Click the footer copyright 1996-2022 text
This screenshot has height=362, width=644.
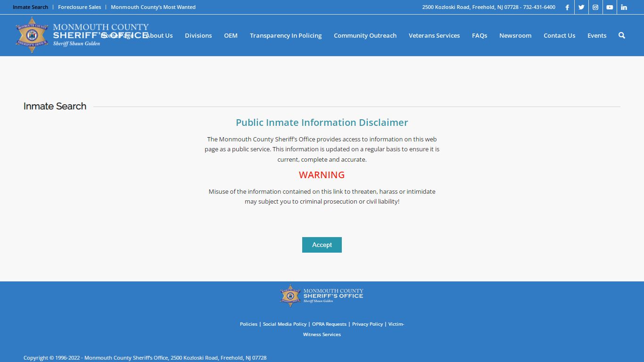tap(145, 358)
